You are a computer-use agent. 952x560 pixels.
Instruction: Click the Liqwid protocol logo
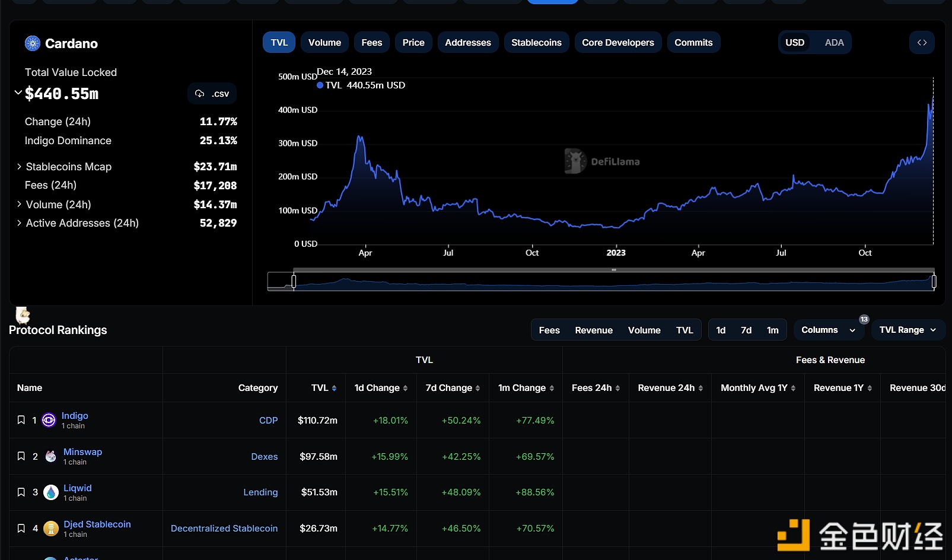(x=51, y=492)
